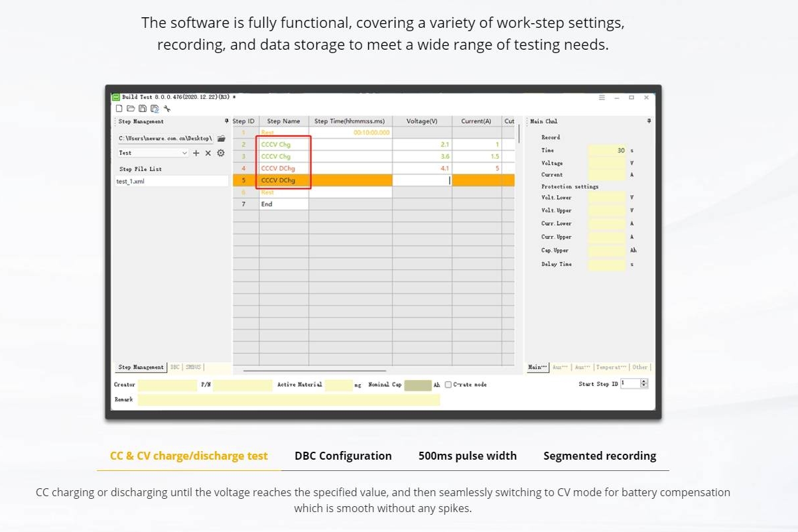Open the hamburger menu in title bar

coord(602,98)
